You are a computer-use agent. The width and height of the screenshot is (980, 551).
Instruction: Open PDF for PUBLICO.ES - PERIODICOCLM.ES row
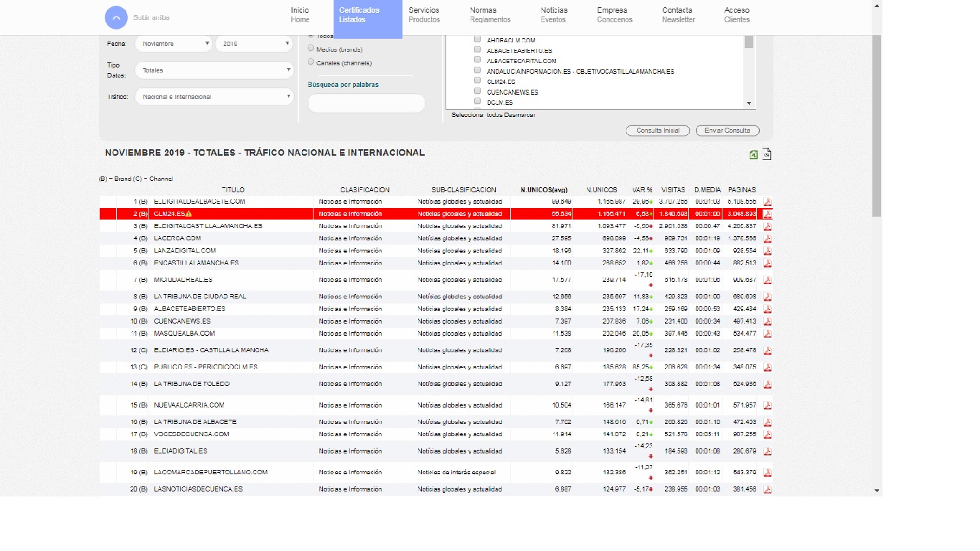(767, 367)
